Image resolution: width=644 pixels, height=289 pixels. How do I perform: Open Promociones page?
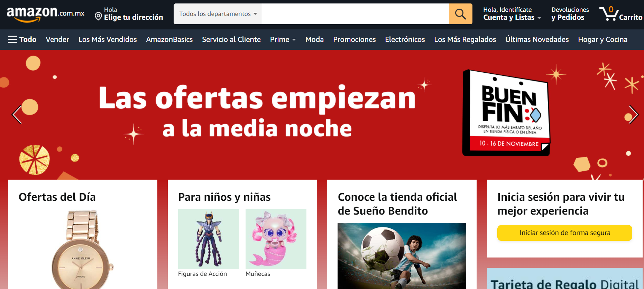click(x=355, y=39)
